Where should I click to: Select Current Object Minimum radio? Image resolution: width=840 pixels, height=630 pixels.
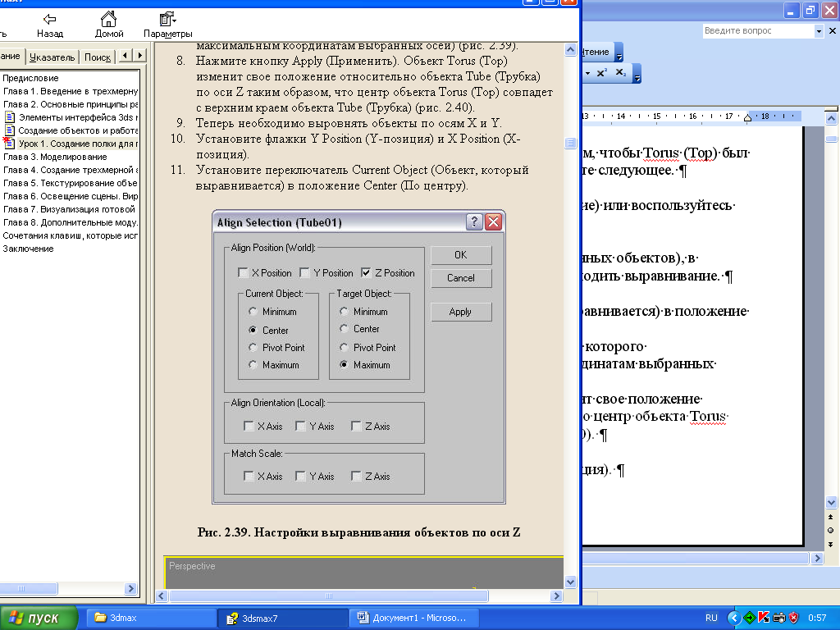tap(253, 311)
